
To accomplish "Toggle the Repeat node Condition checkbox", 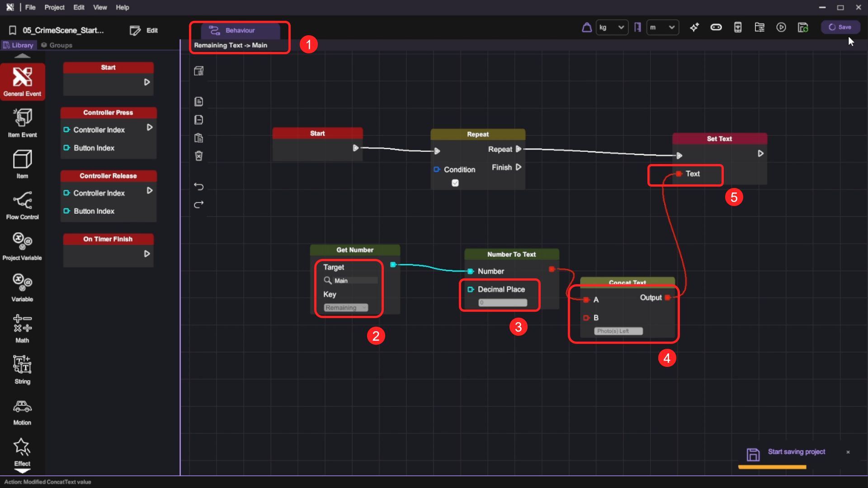I will tap(455, 183).
